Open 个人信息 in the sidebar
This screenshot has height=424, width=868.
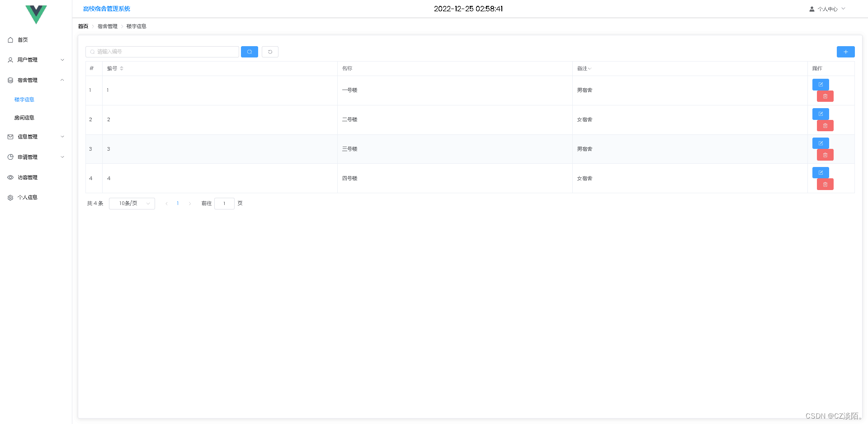pos(36,197)
